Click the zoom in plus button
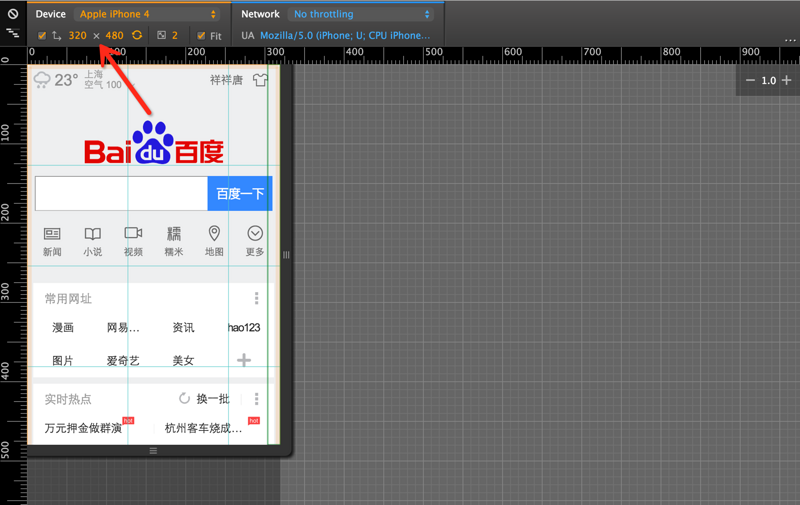This screenshot has width=800, height=505. pyautogui.click(x=786, y=80)
